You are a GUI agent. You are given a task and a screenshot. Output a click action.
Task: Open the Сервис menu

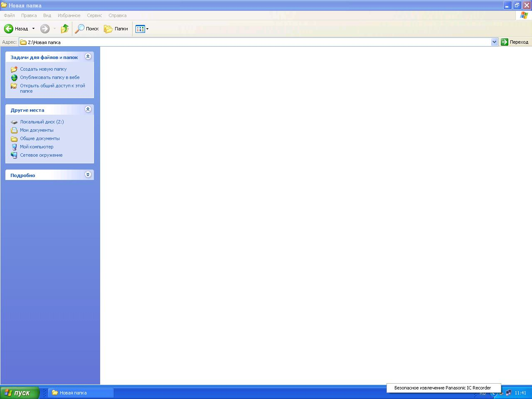click(x=94, y=15)
